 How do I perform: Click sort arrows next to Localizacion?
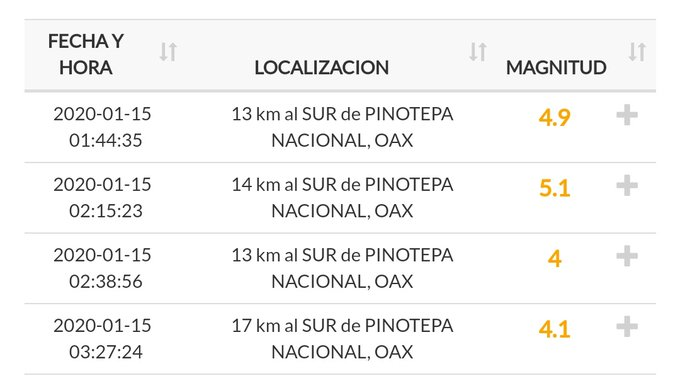coord(477,52)
